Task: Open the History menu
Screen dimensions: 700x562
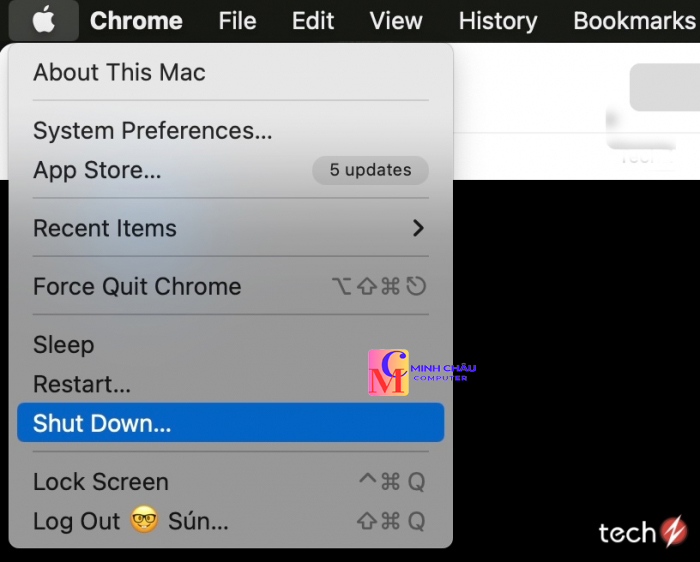Action: pos(497,20)
